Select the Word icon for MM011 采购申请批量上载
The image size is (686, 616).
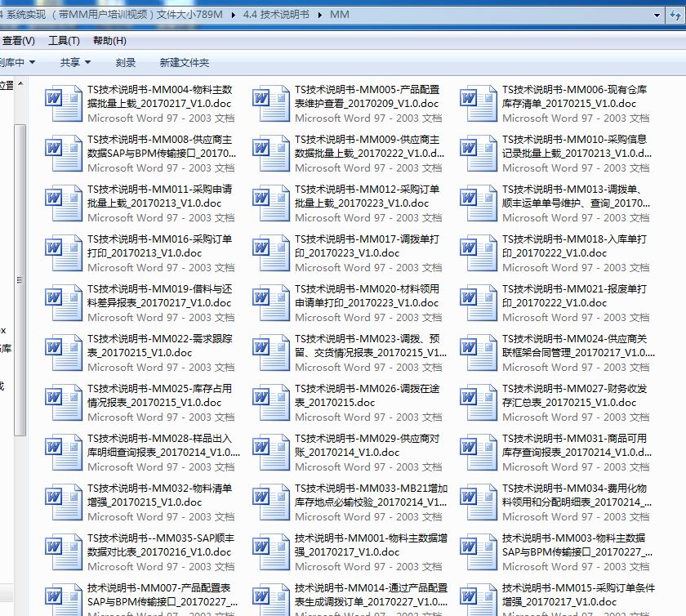tap(64, 203)
